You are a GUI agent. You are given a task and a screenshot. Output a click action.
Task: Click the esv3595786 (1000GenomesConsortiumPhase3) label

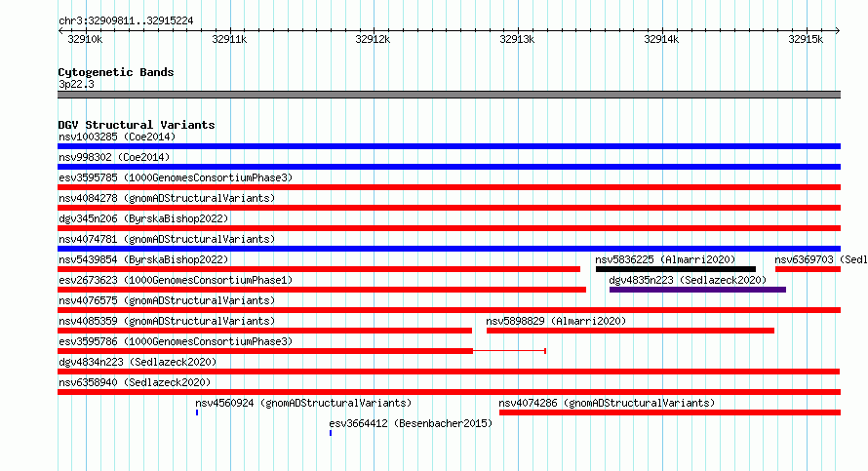[x=176, y=341]
